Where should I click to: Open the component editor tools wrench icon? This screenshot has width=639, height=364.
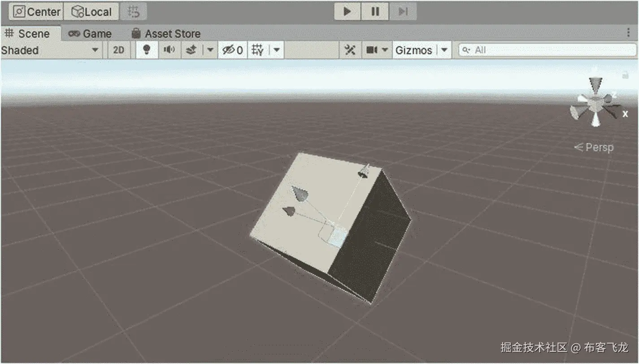(x=351, y=50)
